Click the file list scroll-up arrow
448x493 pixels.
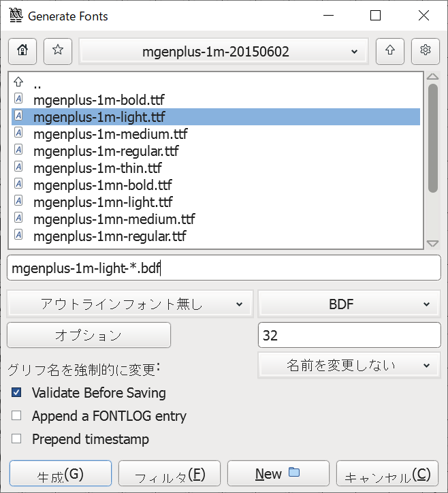coord(433,76)
